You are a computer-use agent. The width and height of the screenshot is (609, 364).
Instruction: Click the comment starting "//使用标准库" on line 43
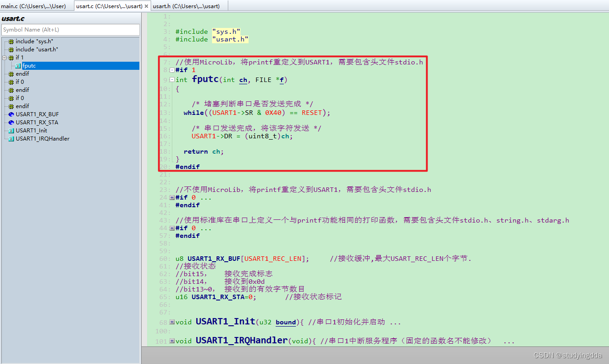pyautogui.click(x=372, y=220)
